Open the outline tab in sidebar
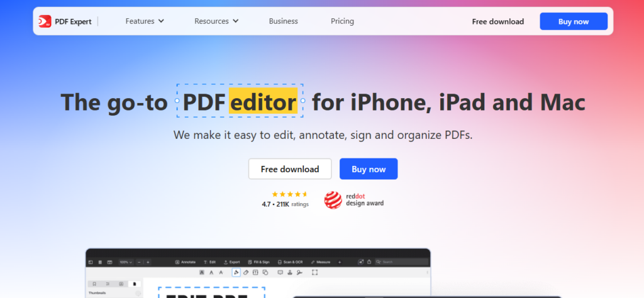Screen dimensions: 644x298 coord(108,284)
